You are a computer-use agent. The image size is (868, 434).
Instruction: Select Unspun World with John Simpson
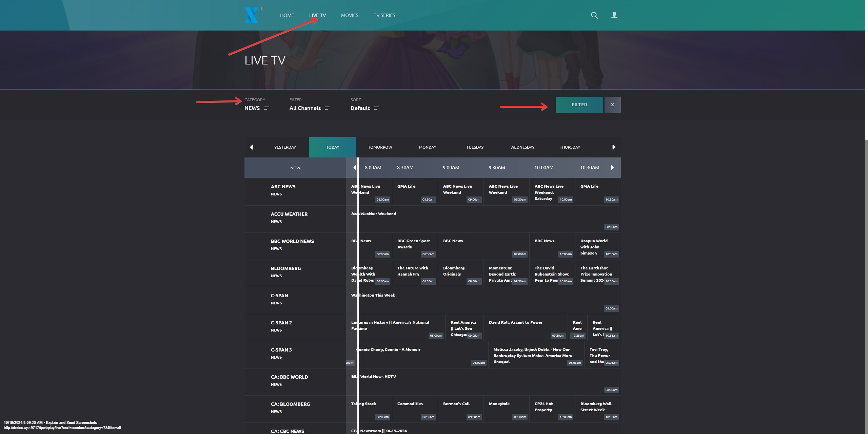point(598,246)
